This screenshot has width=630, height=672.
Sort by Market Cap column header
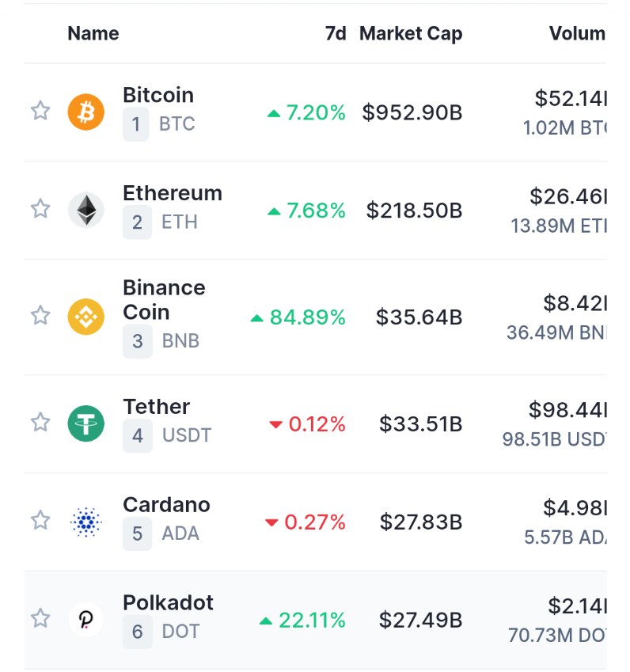(x=411, y=33)
